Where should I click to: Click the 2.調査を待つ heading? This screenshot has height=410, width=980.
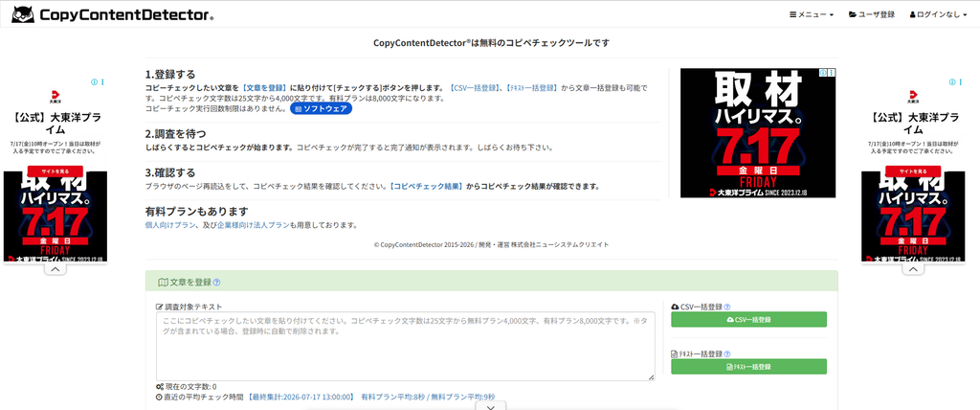pyautogui.click(x=175, y=133)
